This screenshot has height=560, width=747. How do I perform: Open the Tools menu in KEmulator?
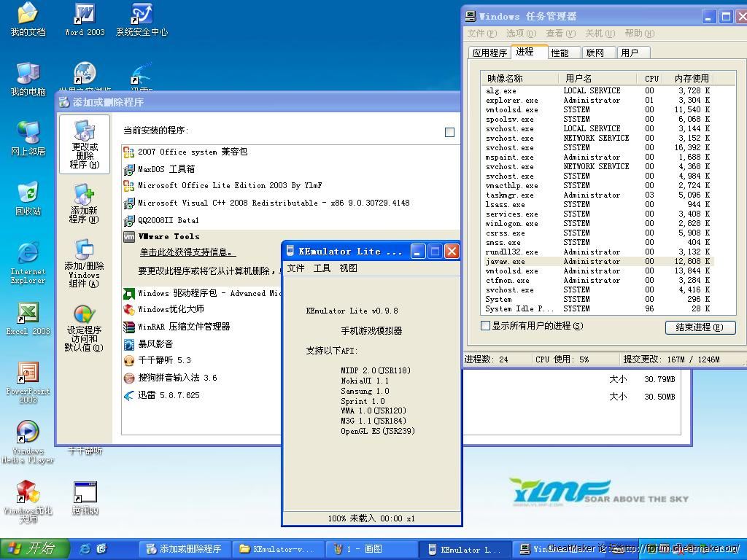[x=322, y=268]
